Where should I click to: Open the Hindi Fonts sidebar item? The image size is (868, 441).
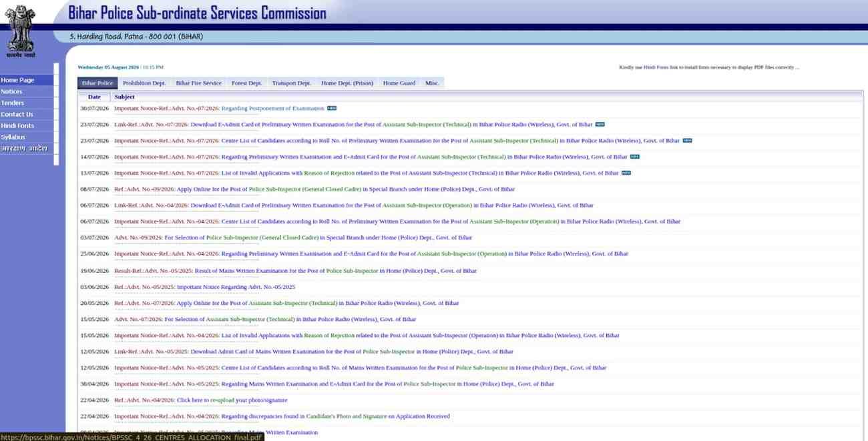[x=27, y=125]
